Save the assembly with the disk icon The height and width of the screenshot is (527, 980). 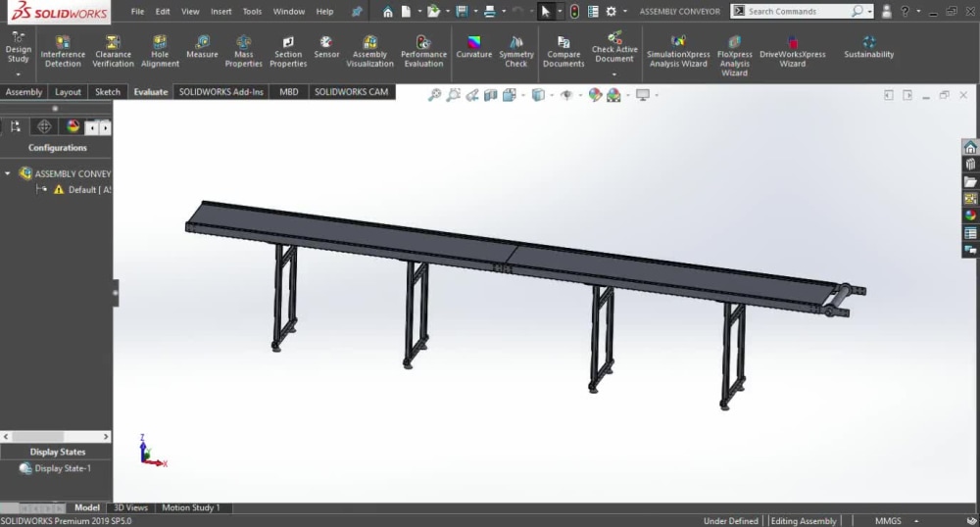[x=462, y=11]
